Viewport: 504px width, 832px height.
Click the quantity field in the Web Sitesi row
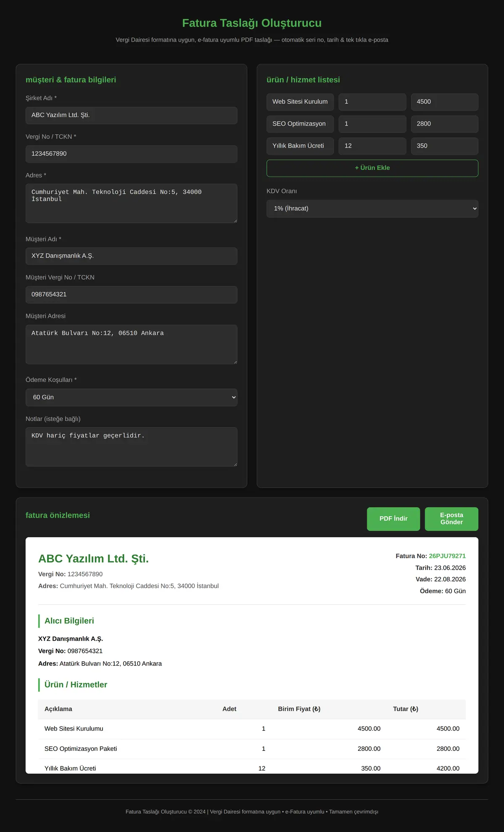click(x=373, y=102)
